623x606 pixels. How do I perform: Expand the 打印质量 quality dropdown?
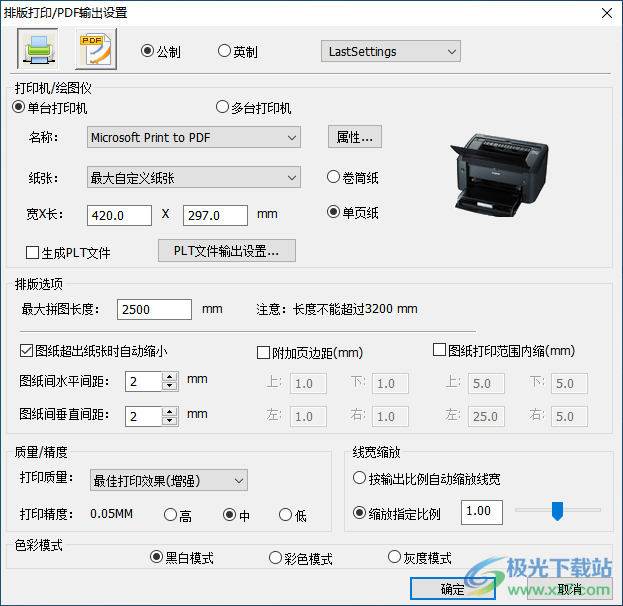click(167, 480)
